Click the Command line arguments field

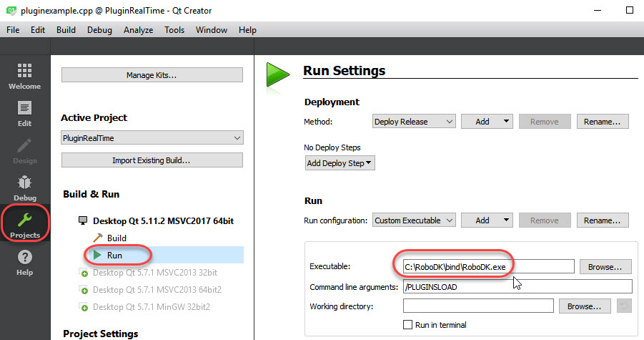click(517, 286)
